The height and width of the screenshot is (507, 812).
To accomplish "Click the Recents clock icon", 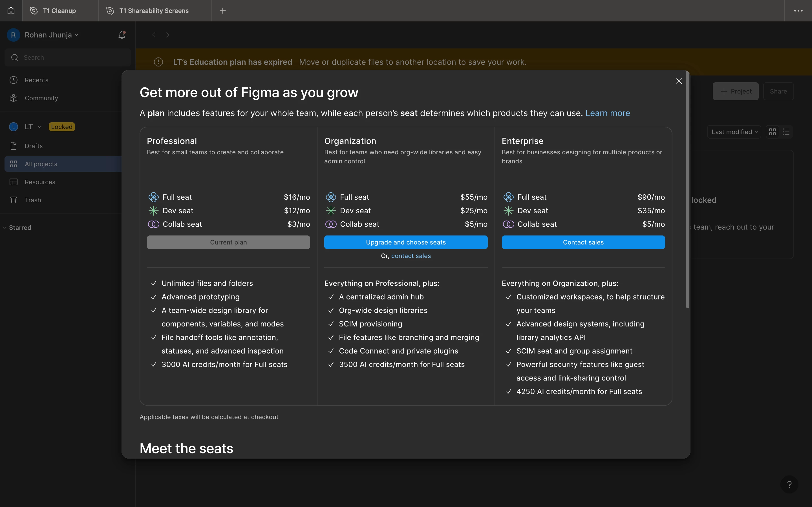I will tap(14, 80).
